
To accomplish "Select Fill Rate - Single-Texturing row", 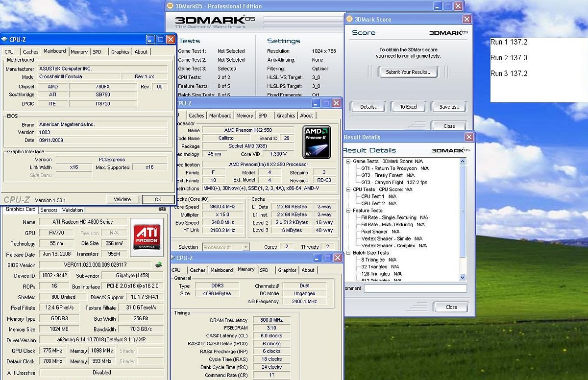I will coord(394,217).
